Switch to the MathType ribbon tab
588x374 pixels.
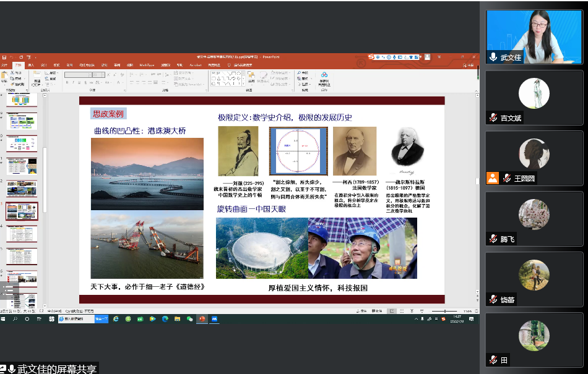[147, 64]
